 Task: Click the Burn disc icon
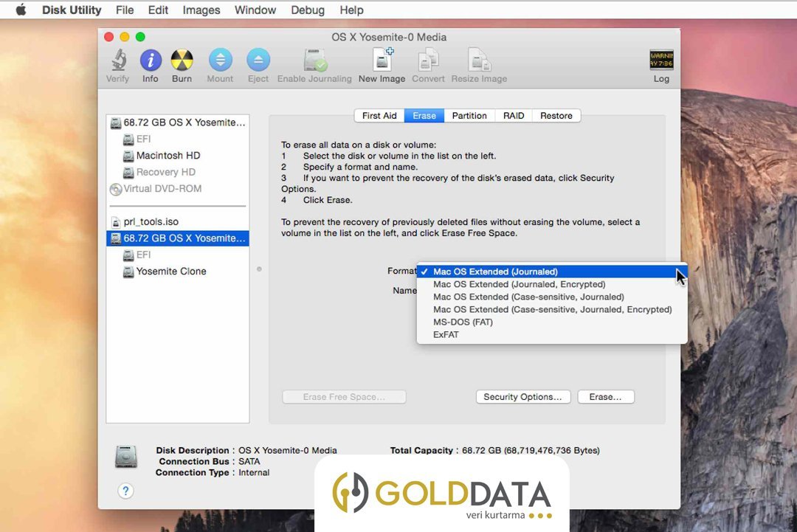click(182, 61)
